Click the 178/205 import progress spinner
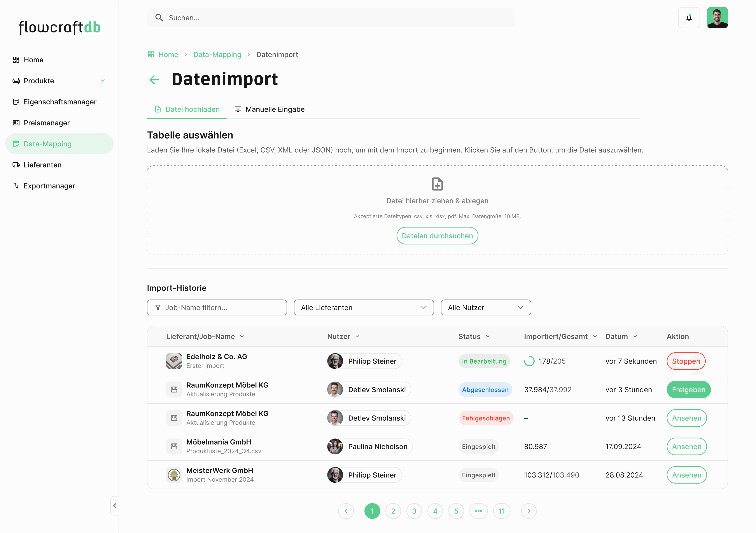 [x=529, y=361]
